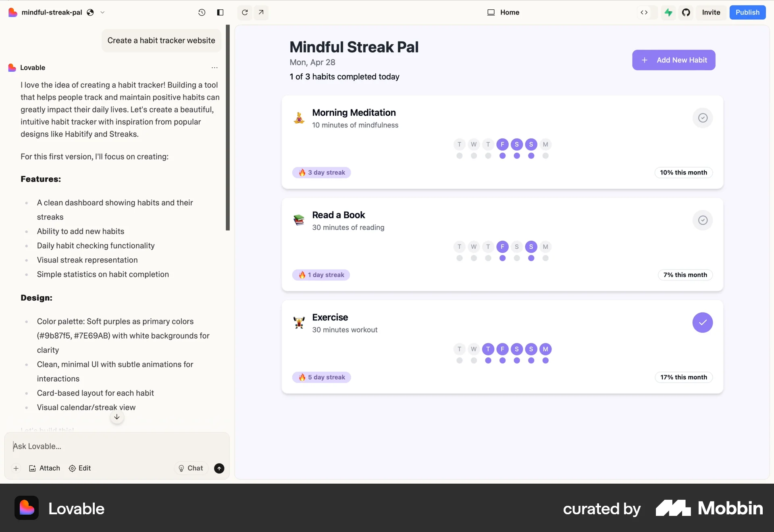Attach an image using the Attach icon
This screenshot has height=532, width=774.
click(44, 468)
